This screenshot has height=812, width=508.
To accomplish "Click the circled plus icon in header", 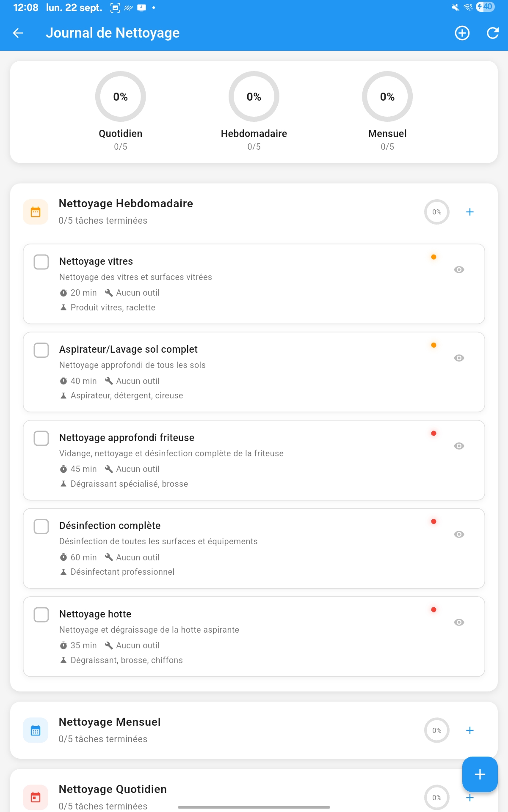I will pos(462,33).
